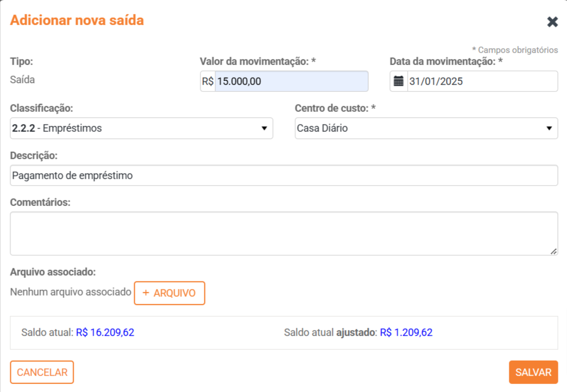Image resolution: width=567 pixels, height=392 pixels.
Task: Open the calendar date picker icon
Action: 399,81
